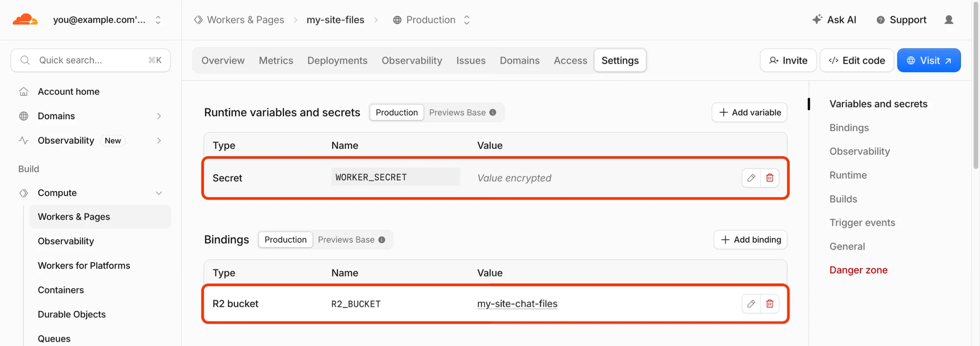Open Workers for Platforms
This screenshot has height=346, width=980.
84,266
